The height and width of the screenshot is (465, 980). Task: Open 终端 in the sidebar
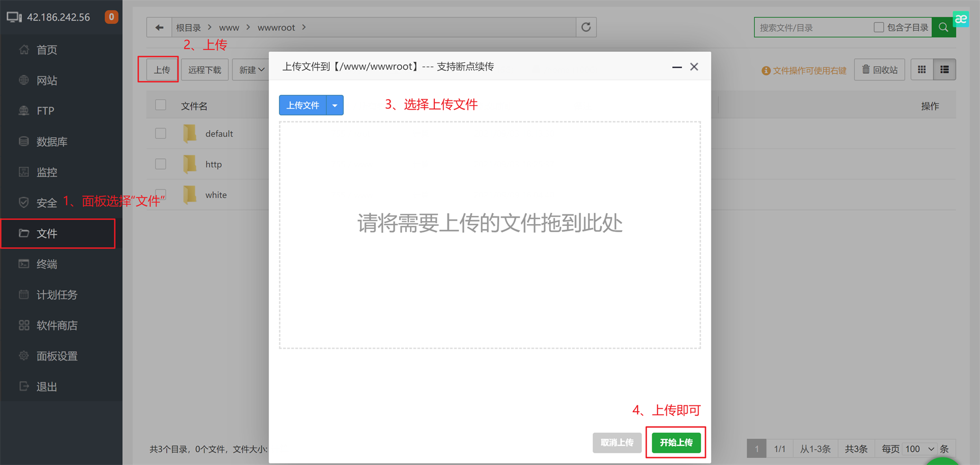(x=46, y=264)
